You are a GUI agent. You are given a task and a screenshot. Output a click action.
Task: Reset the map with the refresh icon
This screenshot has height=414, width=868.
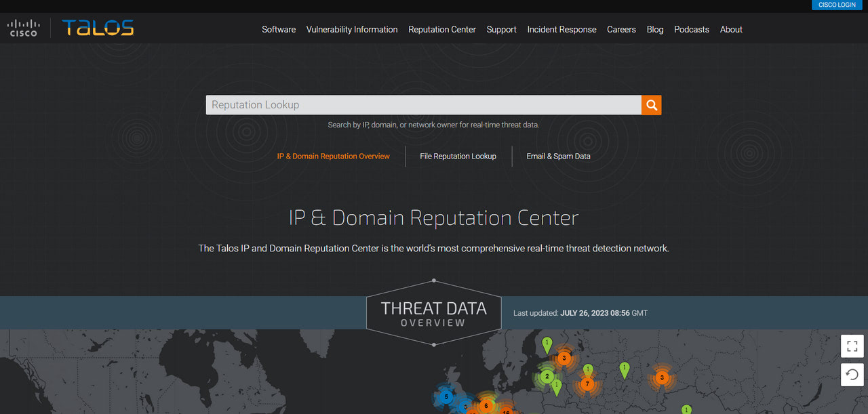tap(852, 374)
